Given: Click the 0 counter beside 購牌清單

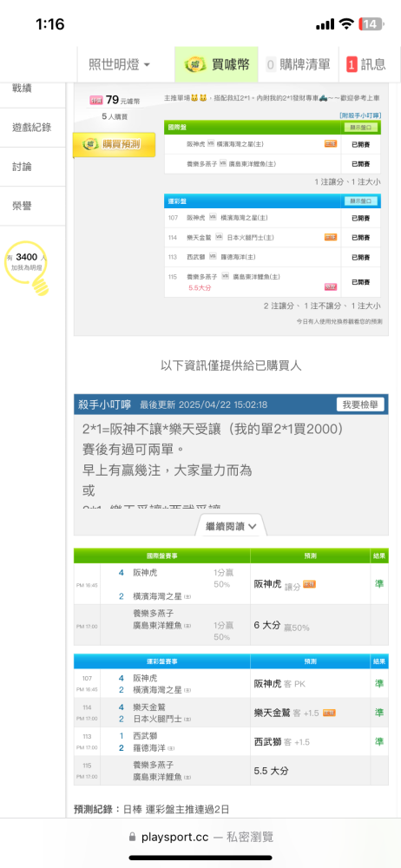Looking at the screenshot, I should [x=271, y=64].
